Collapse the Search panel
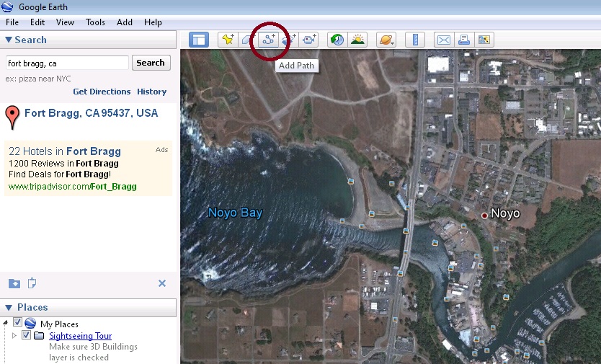Screen dimensions: 601x364 [x=9, y=40]
